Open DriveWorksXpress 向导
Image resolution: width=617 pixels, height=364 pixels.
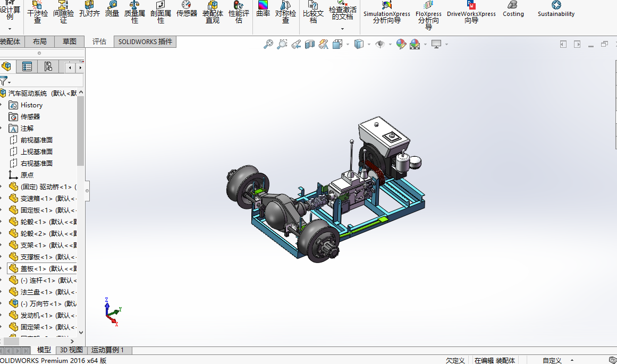[471, 12]
